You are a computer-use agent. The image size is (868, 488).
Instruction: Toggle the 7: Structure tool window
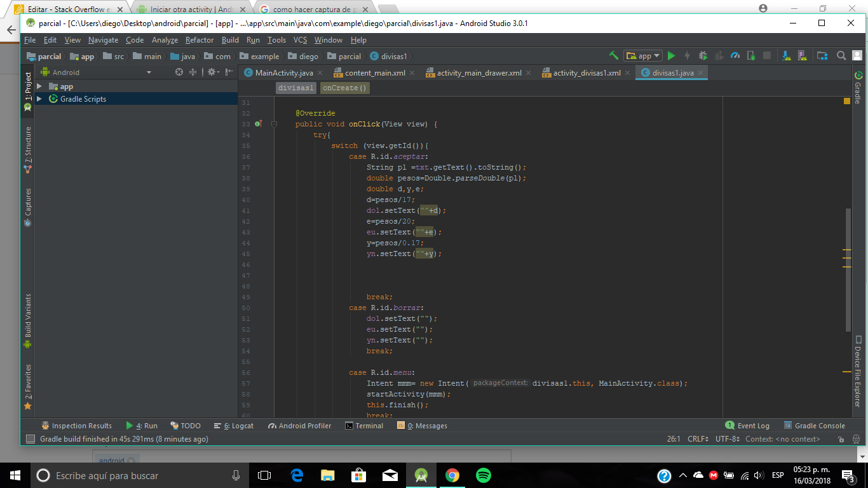[x=28, y=150]
